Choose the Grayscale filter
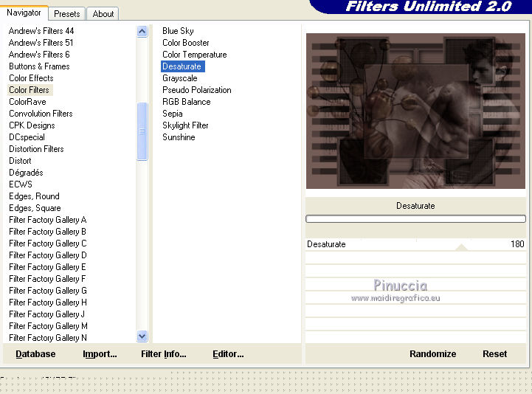532x394 pixels. point(180,78)
